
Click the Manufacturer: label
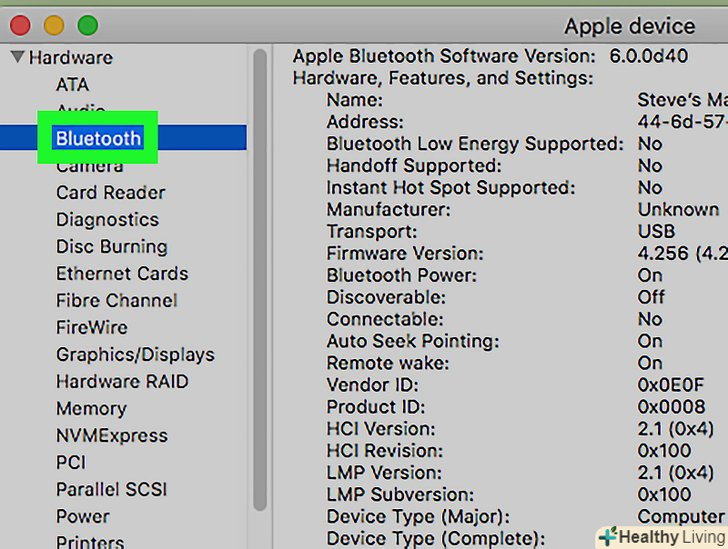click(x=389, y=209)
